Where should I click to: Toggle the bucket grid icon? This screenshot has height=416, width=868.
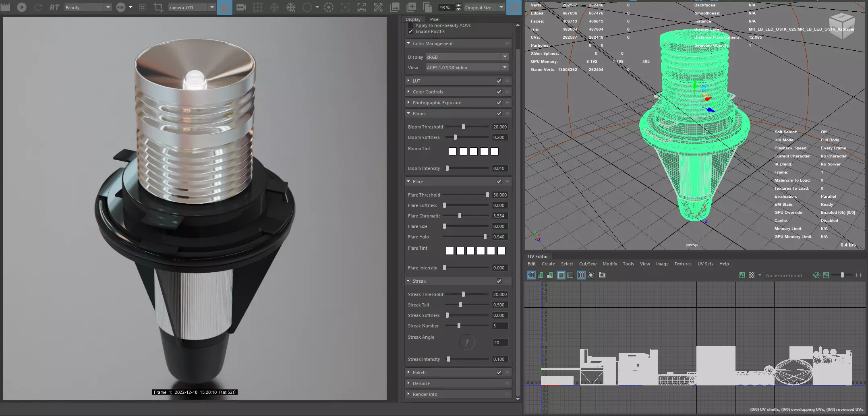[x=258, y=7]
